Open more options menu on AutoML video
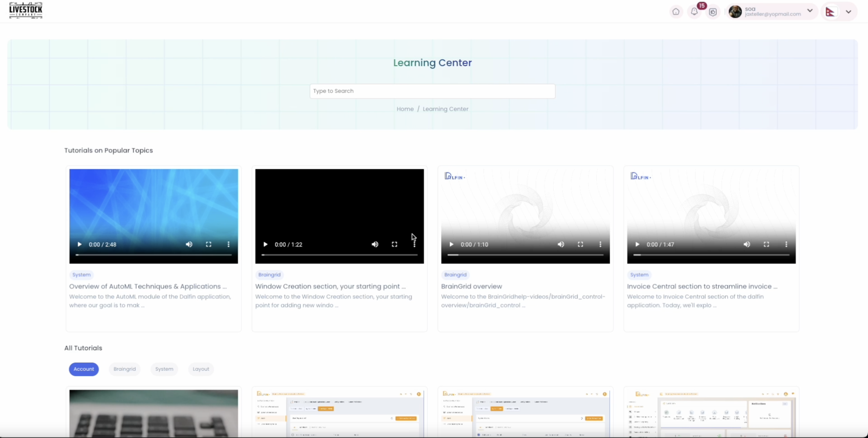The image size is (868, 438). click(228, 244)
